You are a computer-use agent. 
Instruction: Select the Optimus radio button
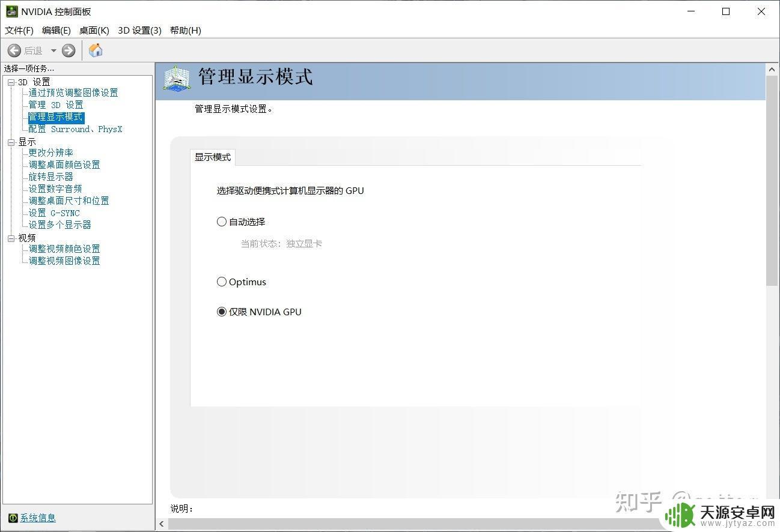tap(222, 282)
